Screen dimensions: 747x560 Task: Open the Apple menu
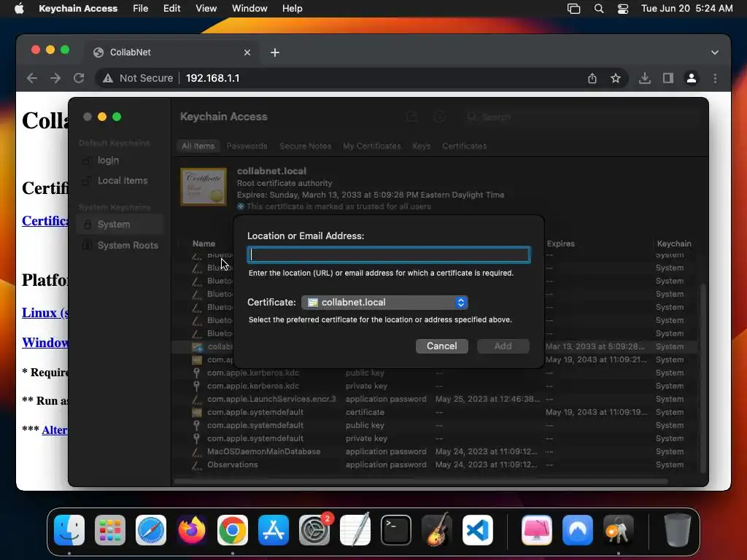[x=19, y=9]
